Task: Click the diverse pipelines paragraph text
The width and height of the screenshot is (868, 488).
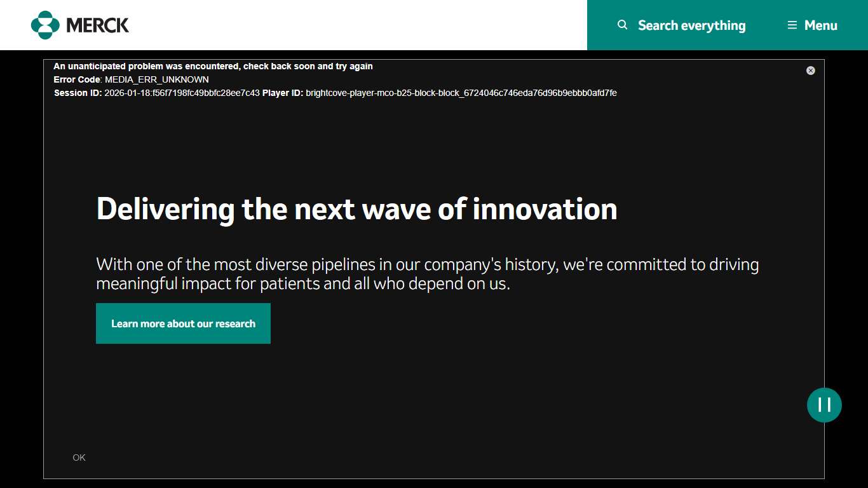Action: [x=427, y=274]
